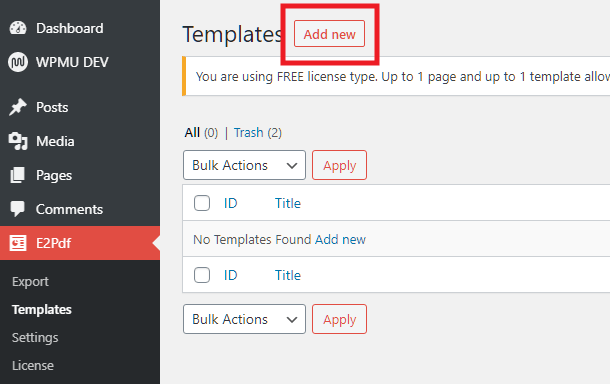
Task: Open the License submenu item
Action: (x=33, y=365)
